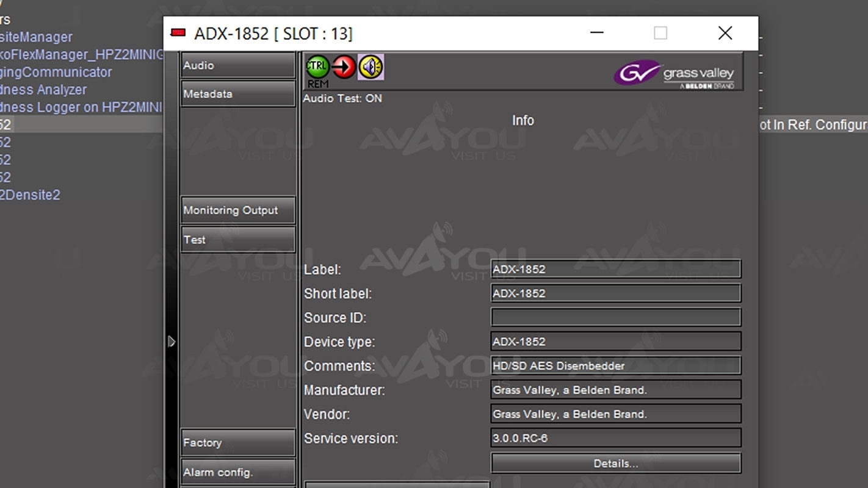Select Loudness Analyzer in the left list

[43, 90]
